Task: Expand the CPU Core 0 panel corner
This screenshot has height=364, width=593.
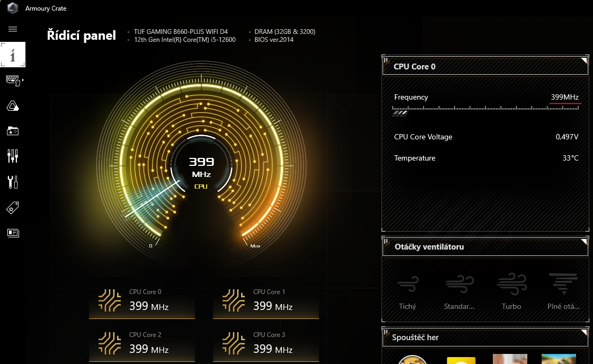Action: click(x=584, y=61)
